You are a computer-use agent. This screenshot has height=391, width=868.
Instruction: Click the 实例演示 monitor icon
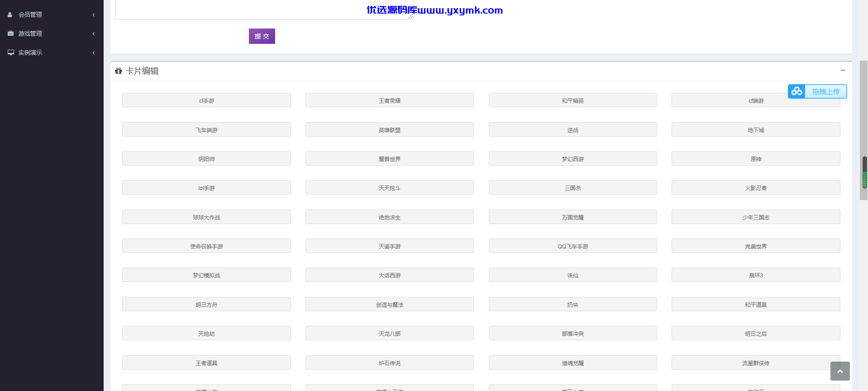click(x=10, y=52)
